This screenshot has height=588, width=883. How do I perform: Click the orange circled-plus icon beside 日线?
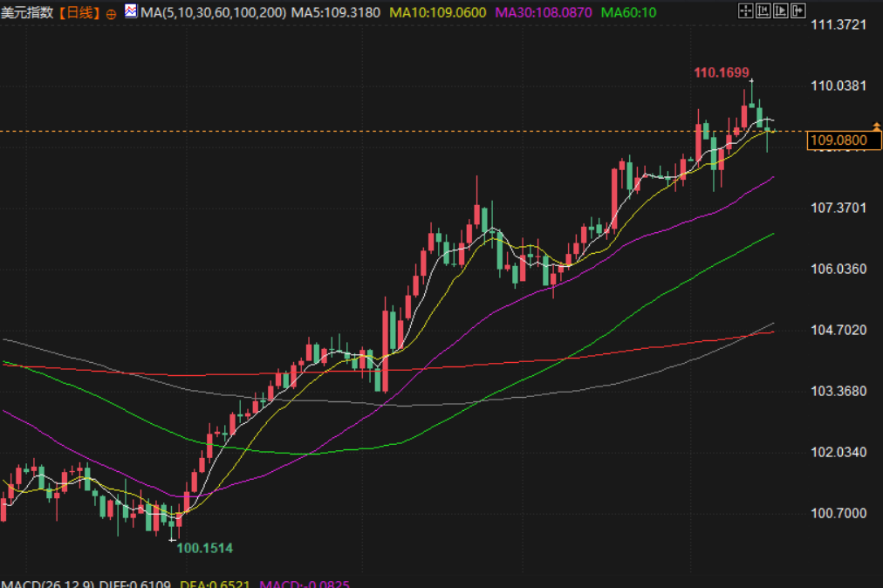[111, 14]
